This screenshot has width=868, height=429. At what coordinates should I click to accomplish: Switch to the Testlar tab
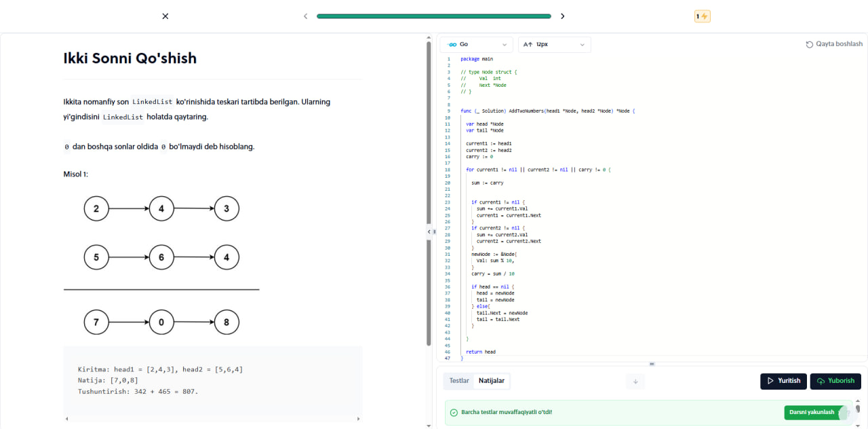(459, 381)
